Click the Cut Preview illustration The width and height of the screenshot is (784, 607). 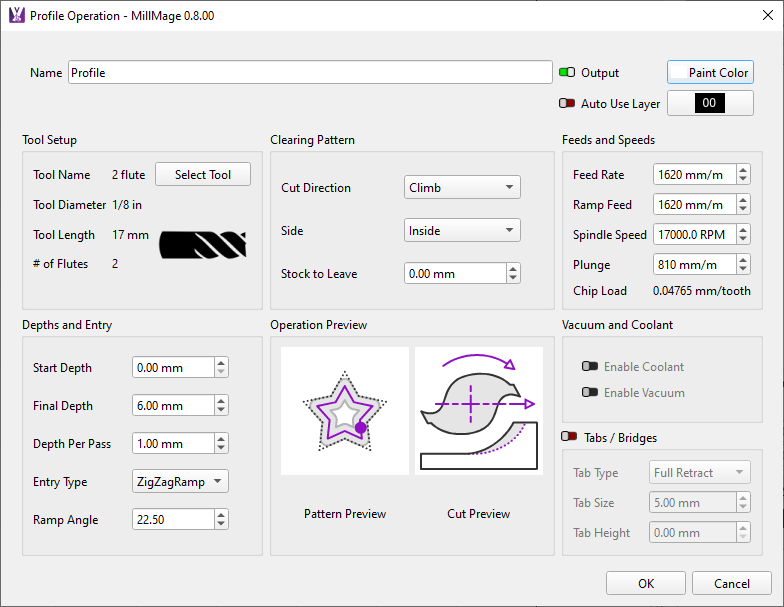pyautogui.click(x=479, y=410)
